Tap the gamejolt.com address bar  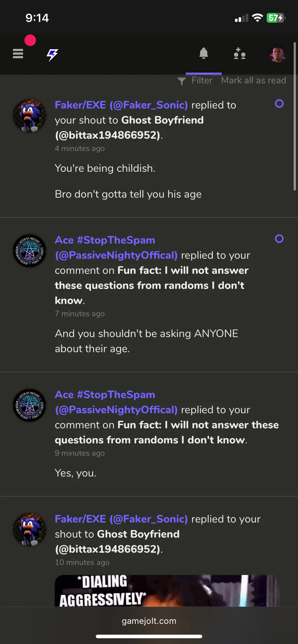click(x=149, y=621)
